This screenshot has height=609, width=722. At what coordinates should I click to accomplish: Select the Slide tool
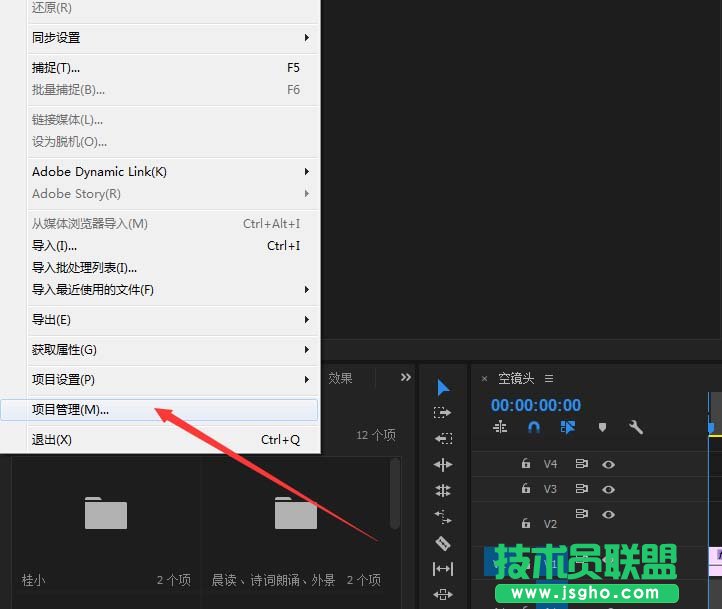[x=443, y=594]
